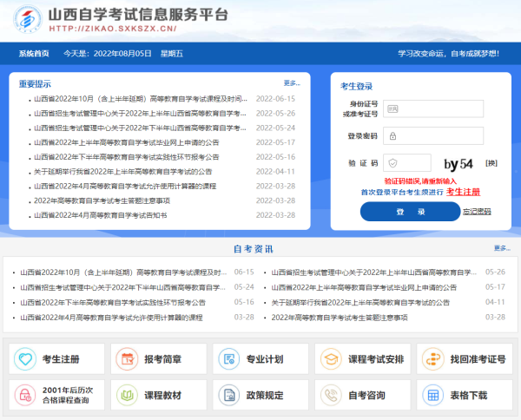The width and height of the screenshot is (521, 420).
Task: Click the 山西自学考试信息服务平台 title
Action: [138, 14]
